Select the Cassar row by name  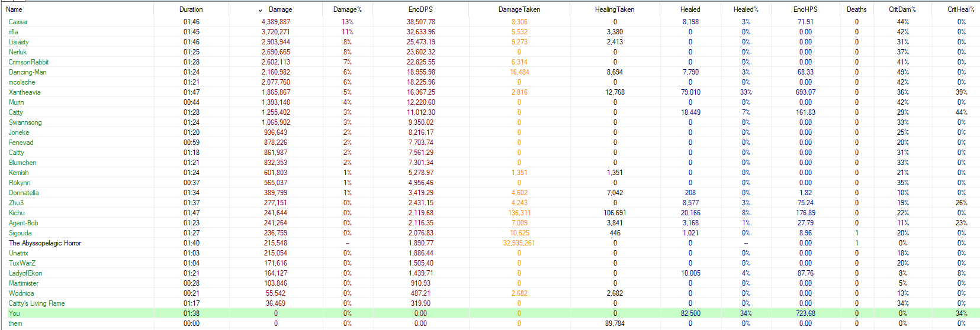click(x=18, y=22)
